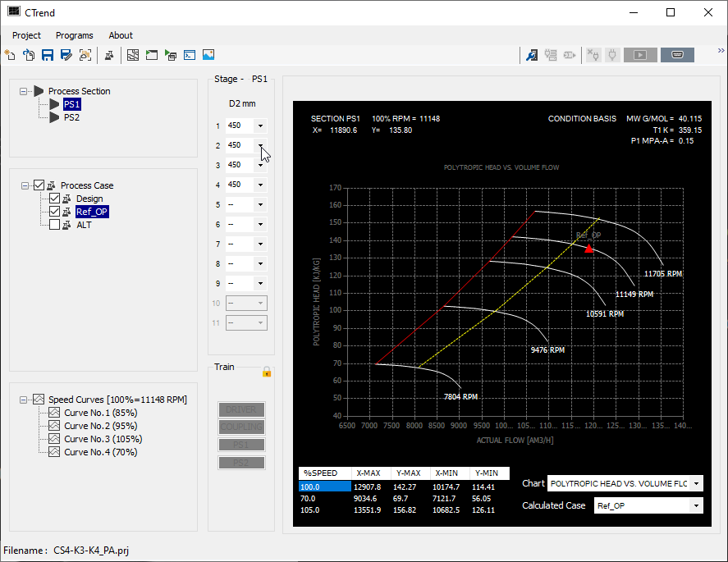Click the gray play button in toolbar
The image size is (728, 562).
pos(640,55)
